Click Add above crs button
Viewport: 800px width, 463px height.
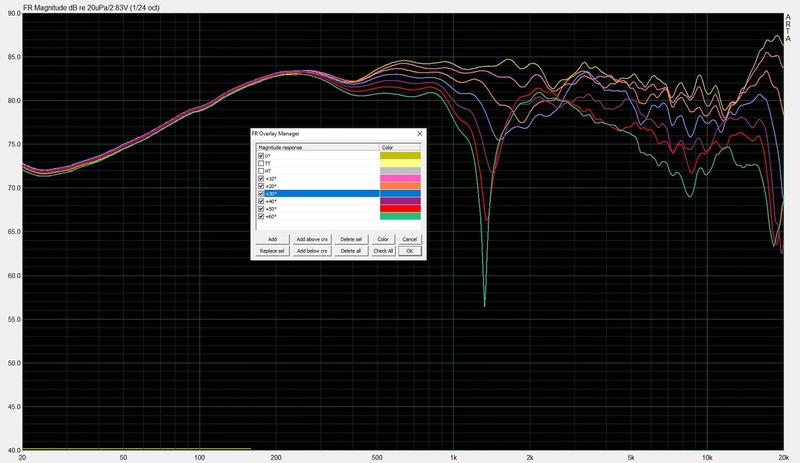click(x=312, y=240)
